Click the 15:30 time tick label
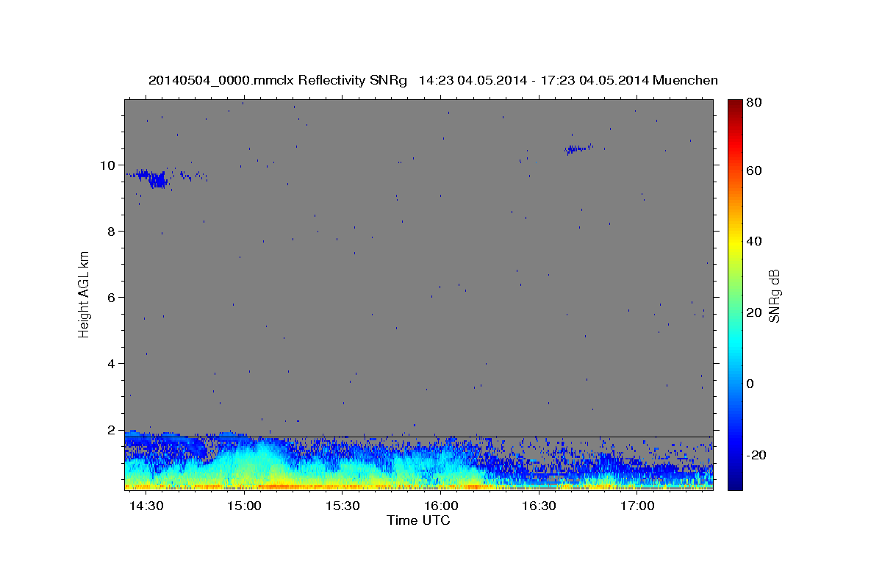This screenshot has width=882, height=588. click(343, 506)
